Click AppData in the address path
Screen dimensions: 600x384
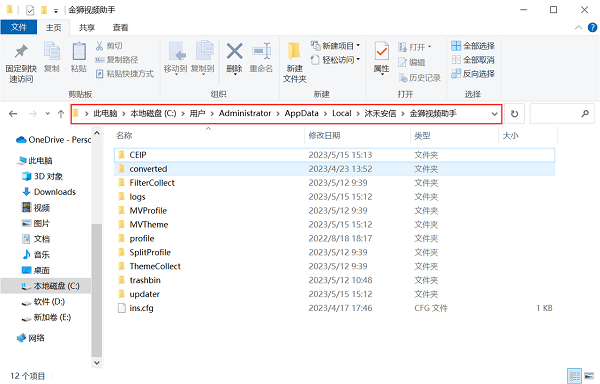point(302,114)
